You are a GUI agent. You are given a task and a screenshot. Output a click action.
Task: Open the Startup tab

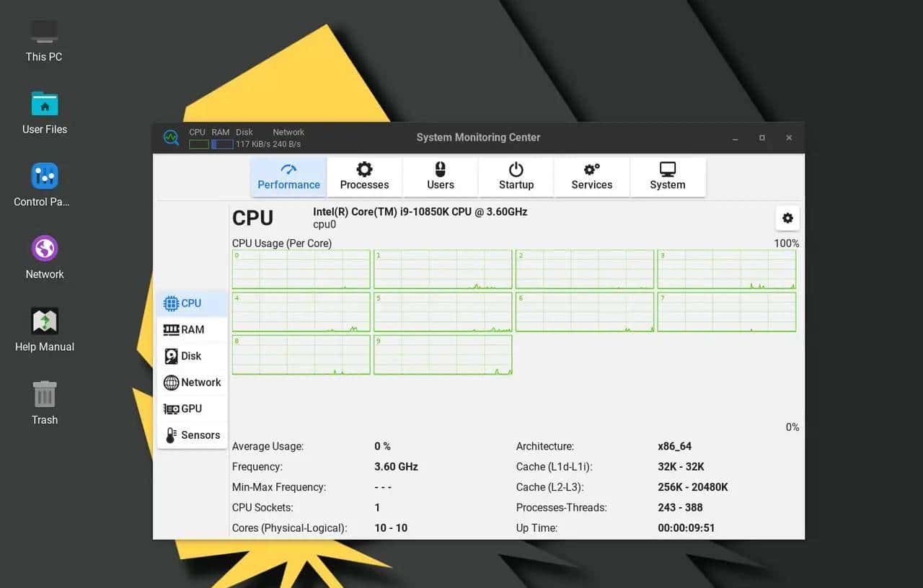(516, 177)
